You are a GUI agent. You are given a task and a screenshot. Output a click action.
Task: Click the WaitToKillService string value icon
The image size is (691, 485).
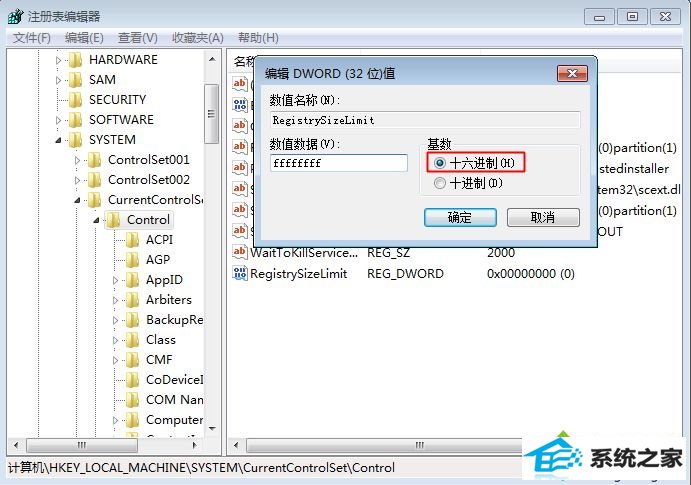point(240,252)
